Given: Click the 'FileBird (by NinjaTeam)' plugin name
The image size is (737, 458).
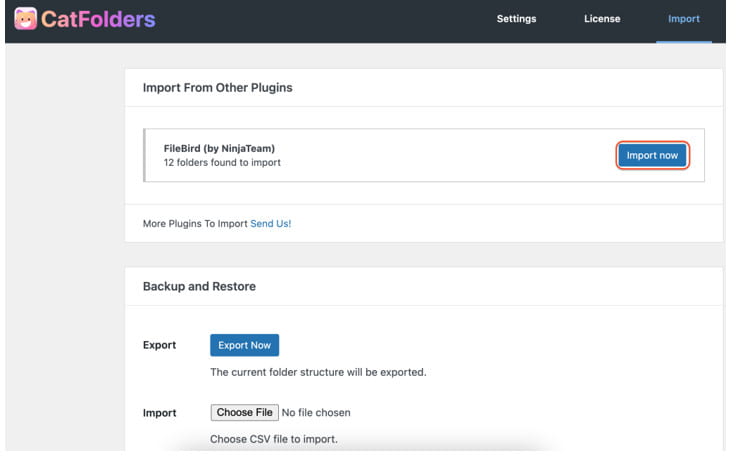Looking at the screenshot, I should 221,150.
